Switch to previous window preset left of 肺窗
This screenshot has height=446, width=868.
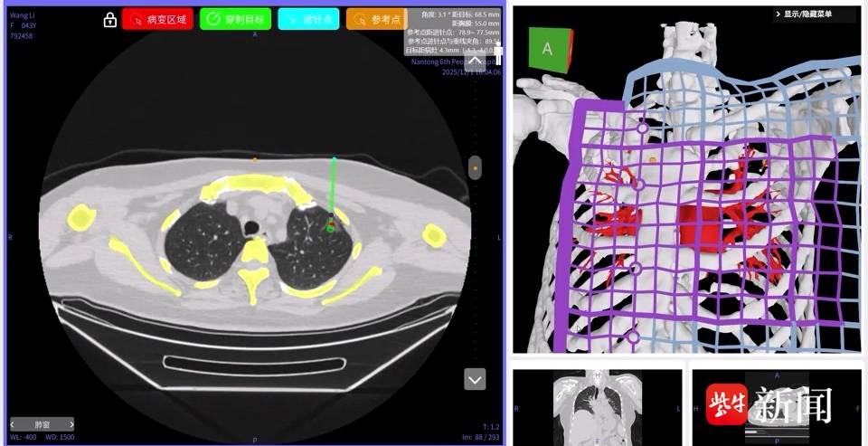(14, 424)
